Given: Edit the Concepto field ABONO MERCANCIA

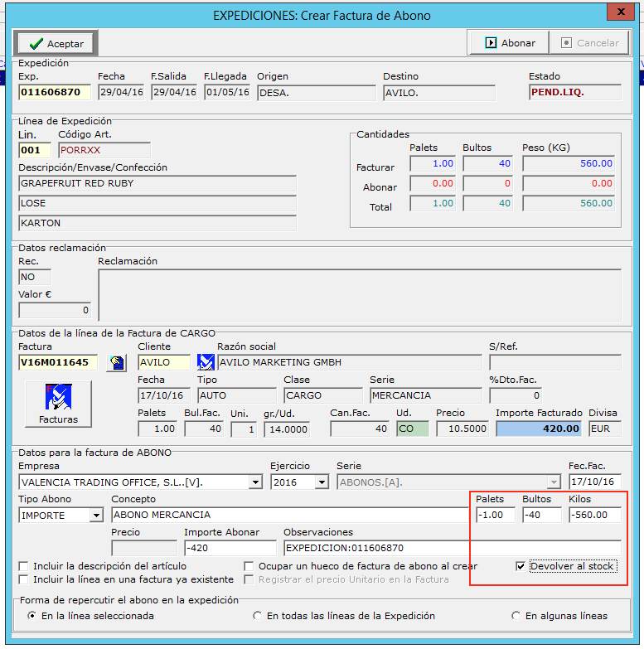Looking at the screenshot, I should coord(288,515).
